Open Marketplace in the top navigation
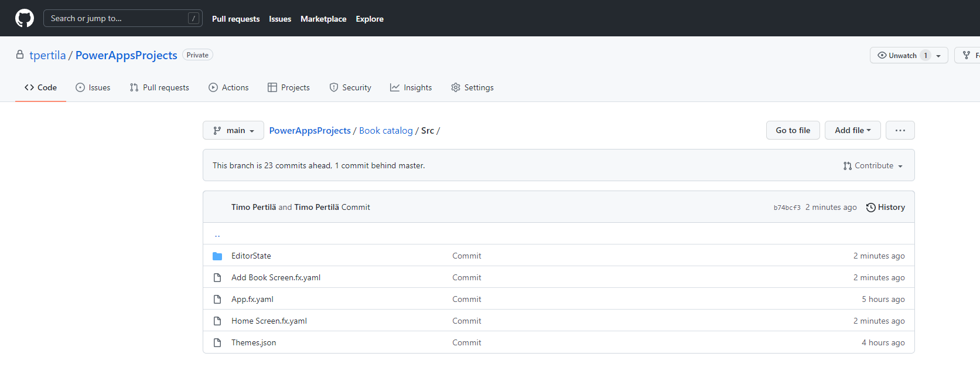The image size is (980, 377). pyautogui.click(x=323, y=19)
